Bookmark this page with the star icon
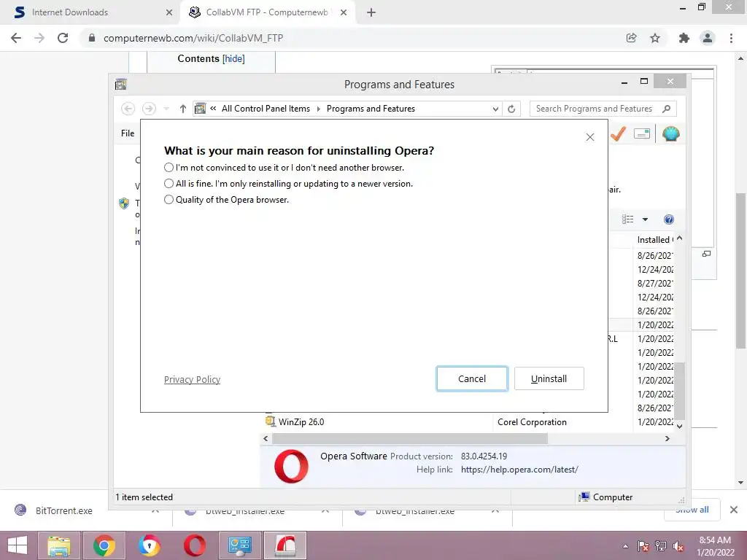This screenshot has height=560, width=747. click(x=655, y=38)
